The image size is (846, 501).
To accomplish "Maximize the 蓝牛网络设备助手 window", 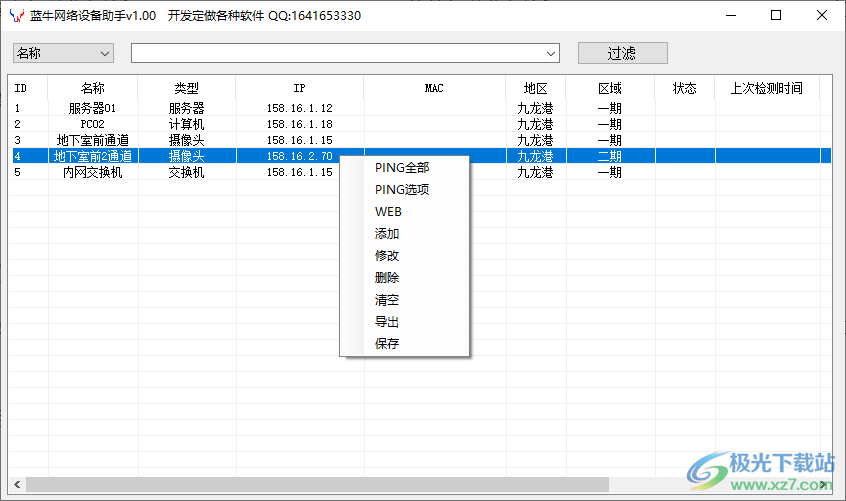I will [x=776, y=15].
